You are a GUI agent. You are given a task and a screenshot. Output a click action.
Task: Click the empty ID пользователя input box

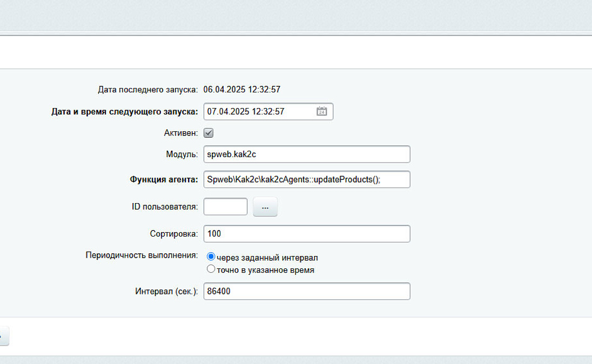click(x=225, y=206)
